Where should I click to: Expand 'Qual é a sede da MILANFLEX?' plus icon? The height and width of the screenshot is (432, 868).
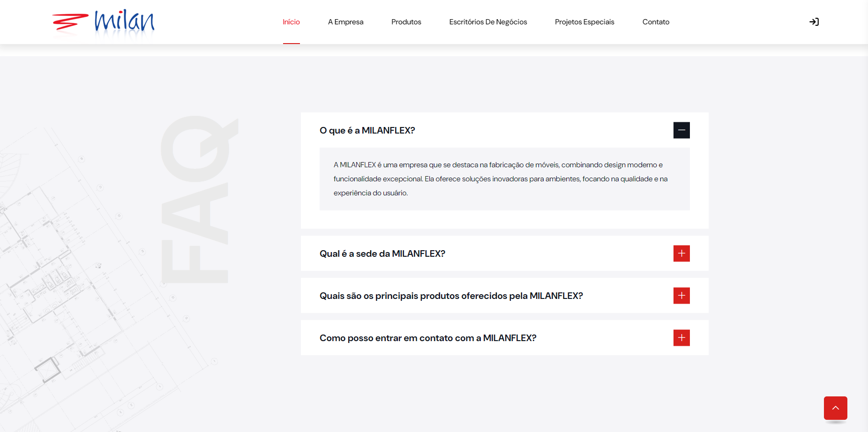coord(681,253)
